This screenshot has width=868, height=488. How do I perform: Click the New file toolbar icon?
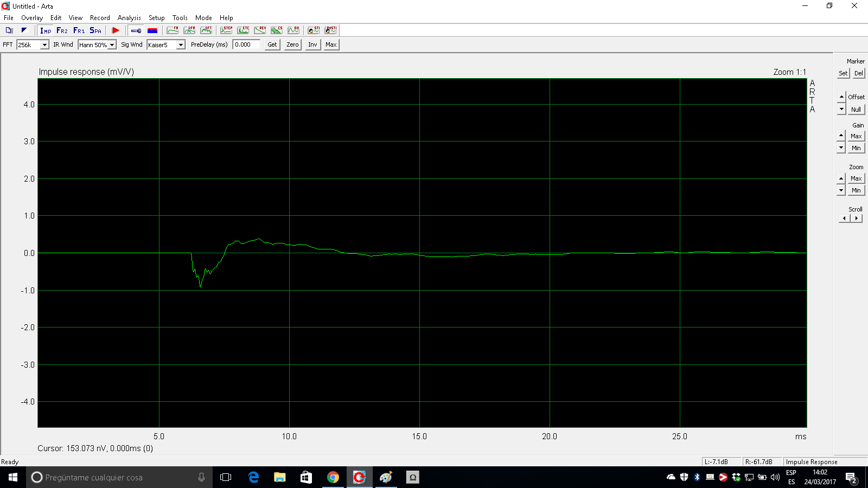(x=9, y=30)
